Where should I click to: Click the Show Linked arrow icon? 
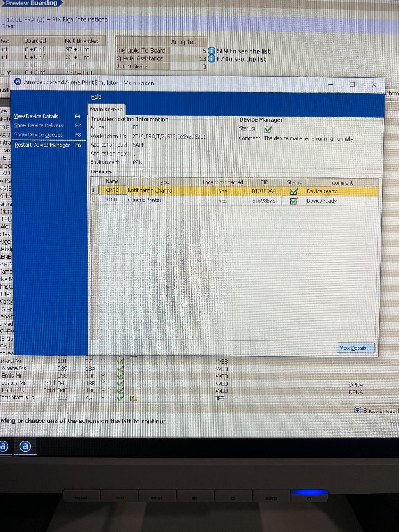(x=358, y=410)
